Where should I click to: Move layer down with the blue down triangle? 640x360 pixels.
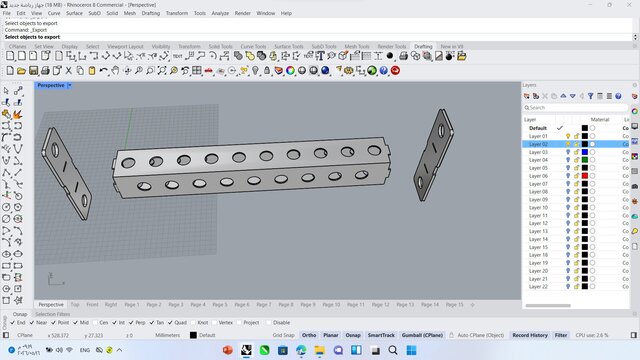point(573,96)
